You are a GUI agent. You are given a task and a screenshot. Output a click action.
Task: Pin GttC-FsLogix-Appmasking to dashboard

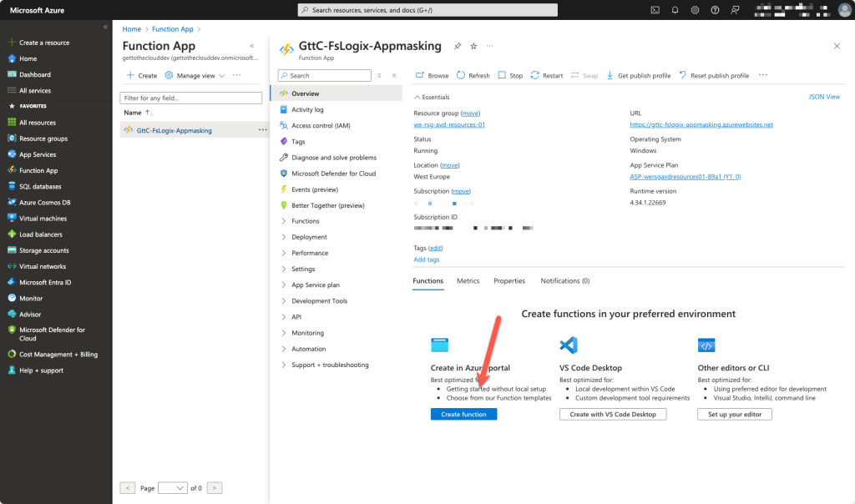pyautogui.click(x=458, y=47)
